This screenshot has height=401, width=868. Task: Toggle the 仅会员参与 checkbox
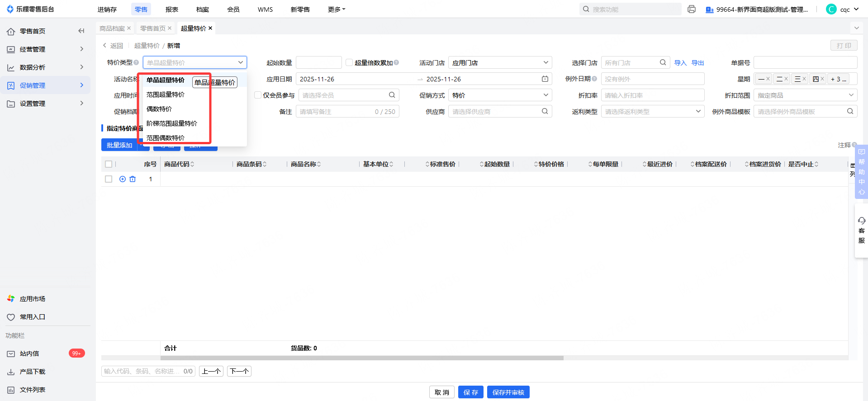pos(258,95)
